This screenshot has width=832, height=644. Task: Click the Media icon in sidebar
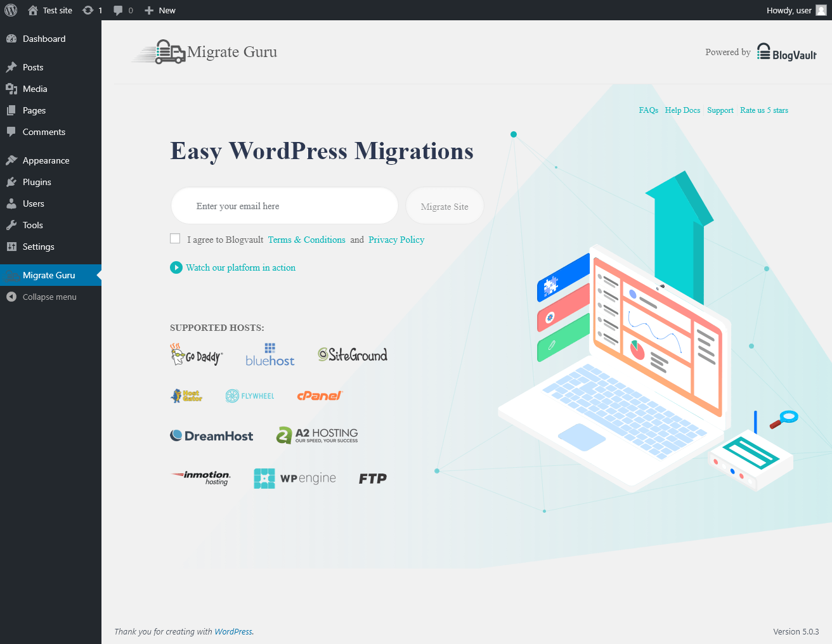[11, 89]
